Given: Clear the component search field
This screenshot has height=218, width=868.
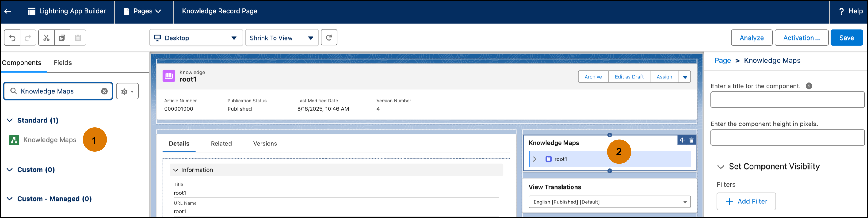Looking at the screenshot, I should point(104,91).
